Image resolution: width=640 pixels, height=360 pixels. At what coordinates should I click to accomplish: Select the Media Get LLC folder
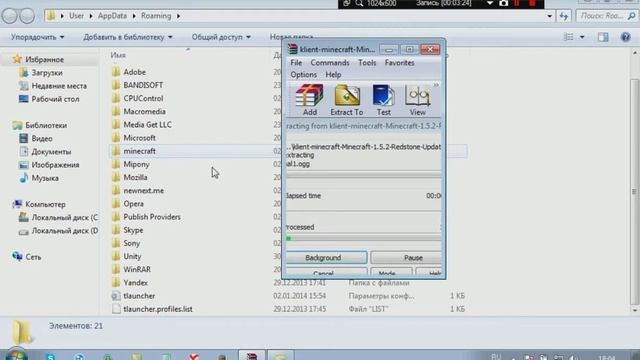(x=147, y=124)
